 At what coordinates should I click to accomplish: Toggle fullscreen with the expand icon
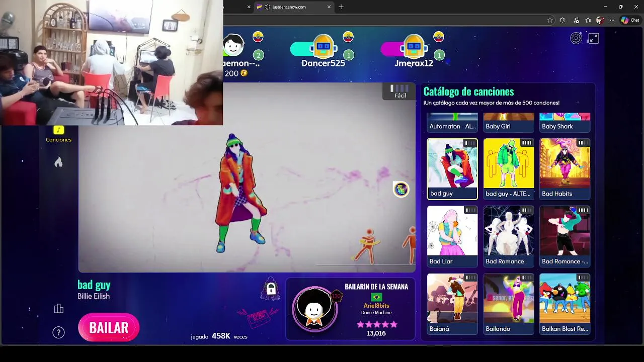594,38
